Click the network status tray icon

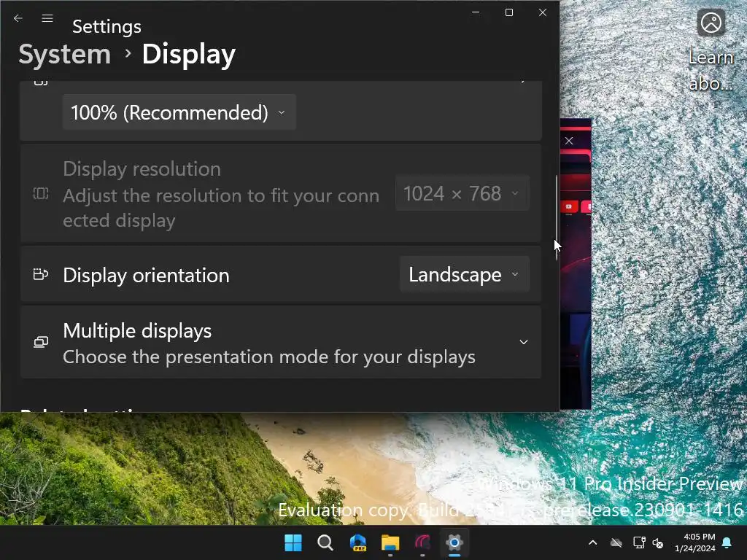[639, 542]
